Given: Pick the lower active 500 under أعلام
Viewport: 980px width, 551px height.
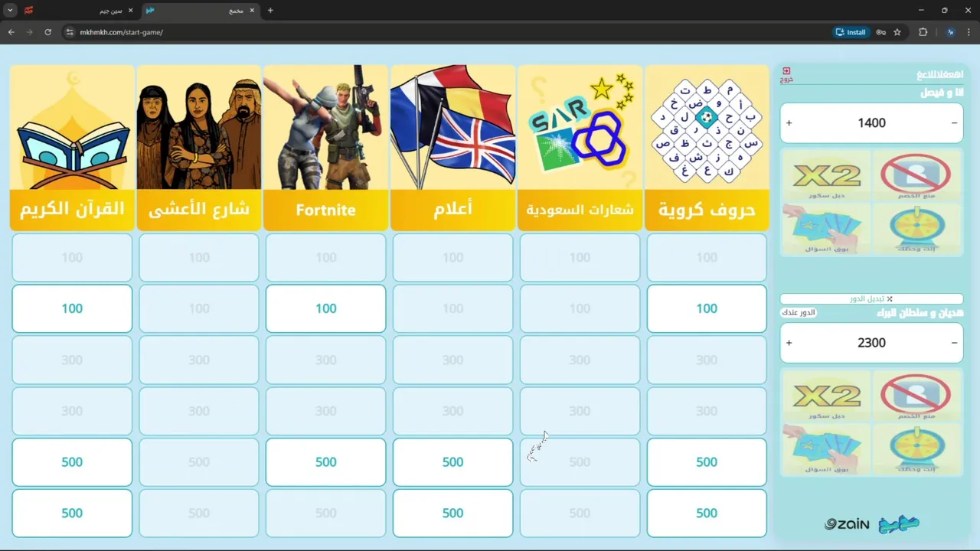Looking at the screenshot, I should coord(453,513).
